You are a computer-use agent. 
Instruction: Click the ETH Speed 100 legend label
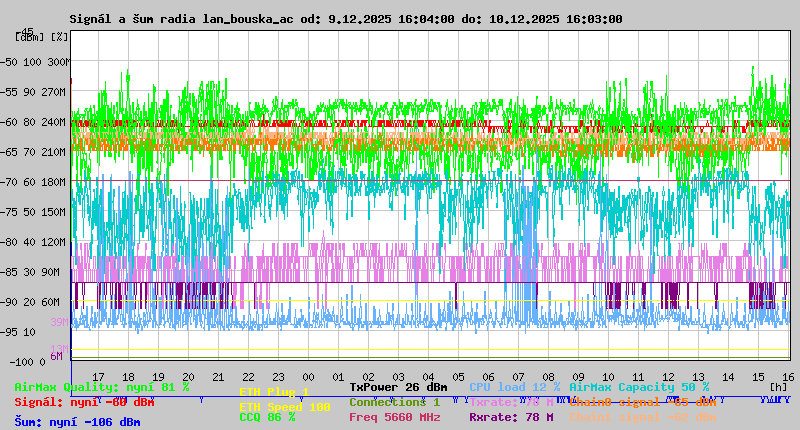pyautogui.click(x=284, y=407)
